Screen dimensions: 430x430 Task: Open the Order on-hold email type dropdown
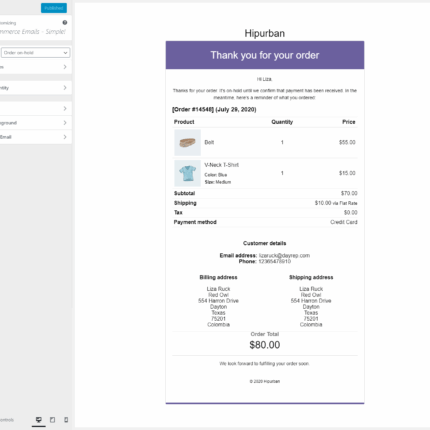pos(35,53)
